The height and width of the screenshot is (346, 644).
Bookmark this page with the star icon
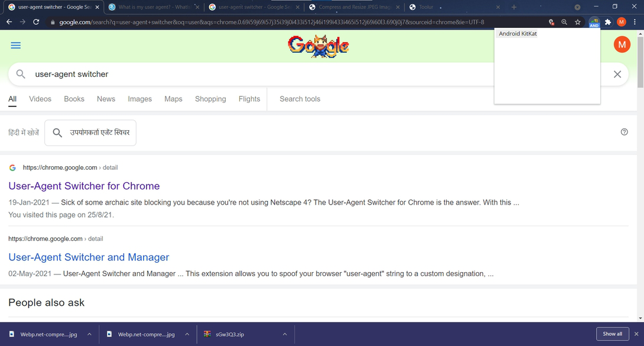click(x=578, y=22)
